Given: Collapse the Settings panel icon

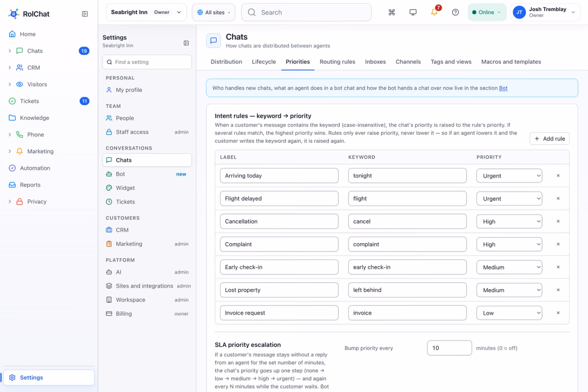Looking at the screenshot, I should click(x=186, y=43).
